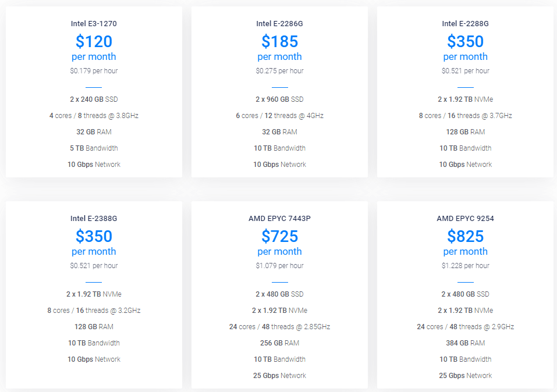557x392 pixels.
Task: Click 24 cores / 48 threads @ 2.85GHz
Action: pyautogui.click(x=279, y=327)
